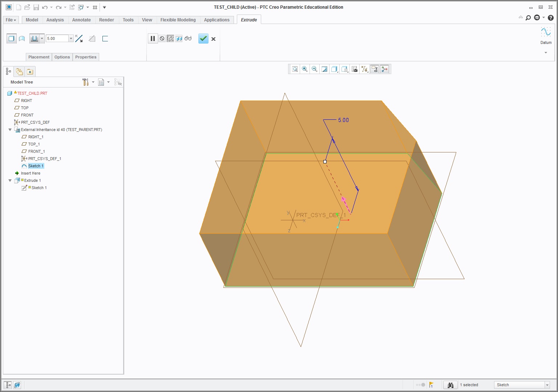Open the binoculars Find tool
The height and width of the screenshot is (392, 558).
click(450, 385)
